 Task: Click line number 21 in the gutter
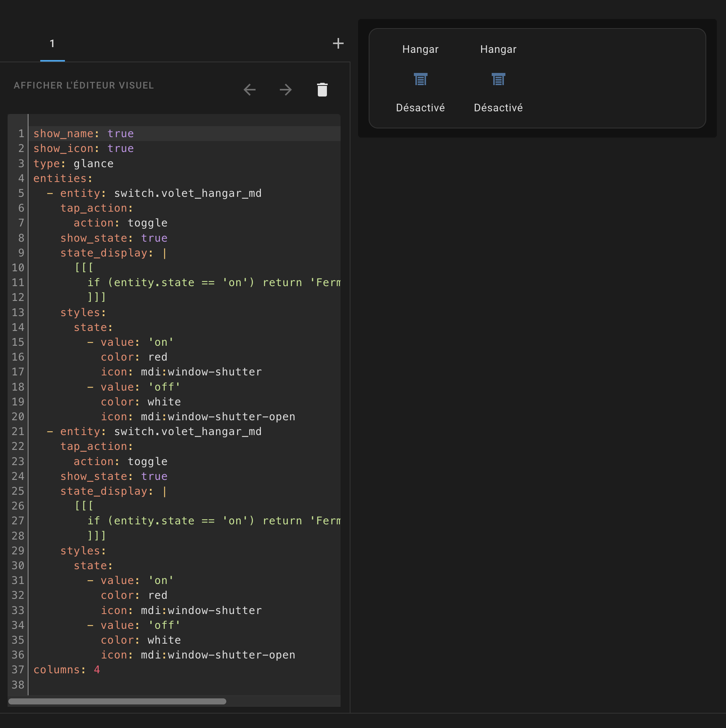tap(17, 431)
